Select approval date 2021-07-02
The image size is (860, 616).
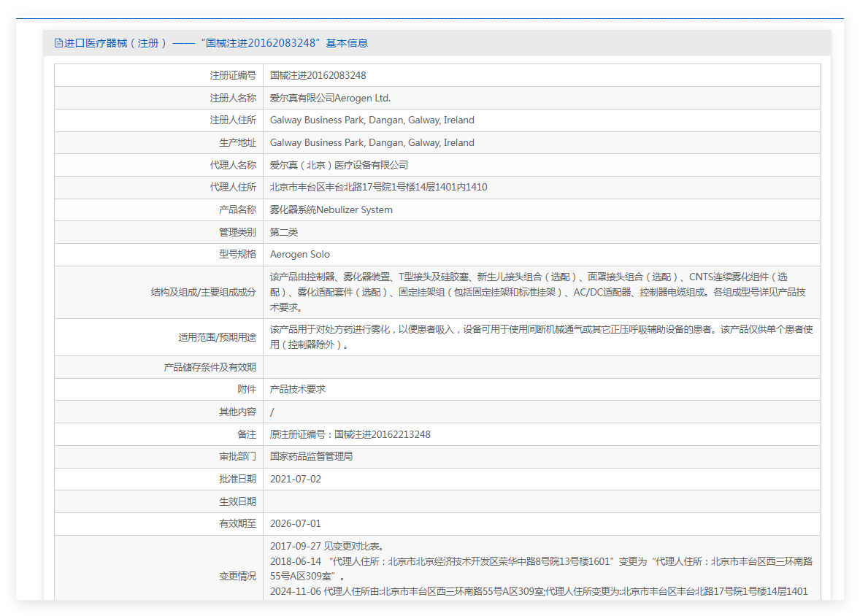pyautogui.click(x=296, y=479)
